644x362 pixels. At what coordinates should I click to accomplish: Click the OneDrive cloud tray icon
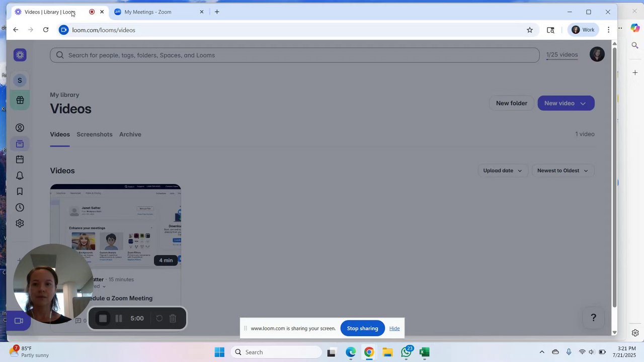[x=555, y=352]
